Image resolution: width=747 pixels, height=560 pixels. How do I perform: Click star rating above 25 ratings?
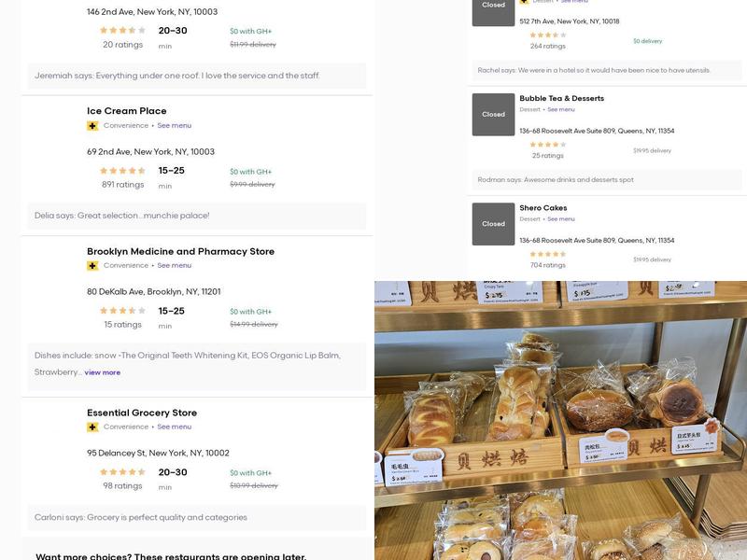pyautogui.click(x=548, y=145)
